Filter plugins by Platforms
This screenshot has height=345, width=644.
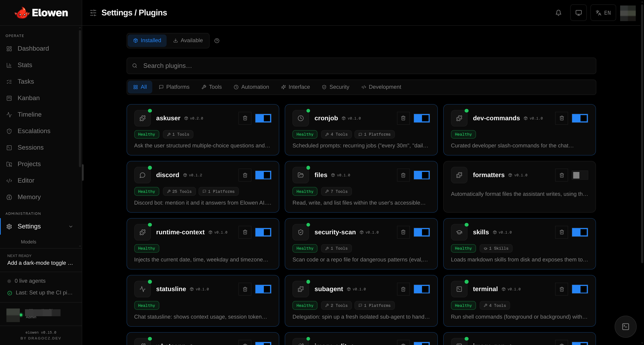click(x=174, y=87)
